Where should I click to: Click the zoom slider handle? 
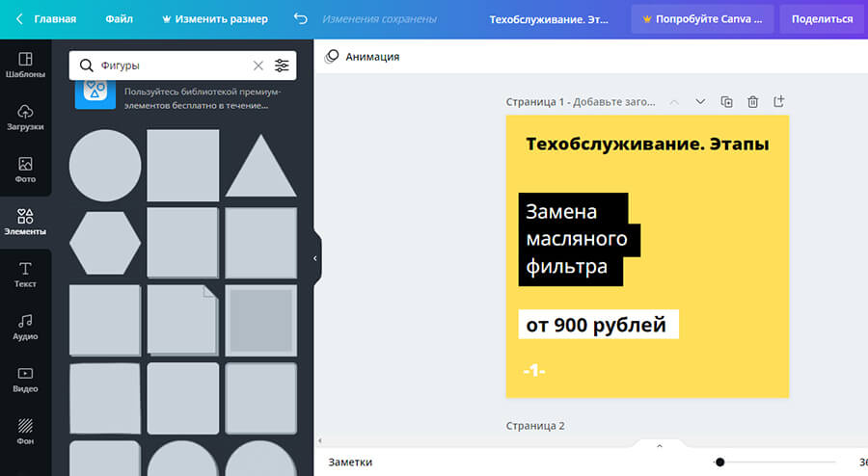coord(719,462)
